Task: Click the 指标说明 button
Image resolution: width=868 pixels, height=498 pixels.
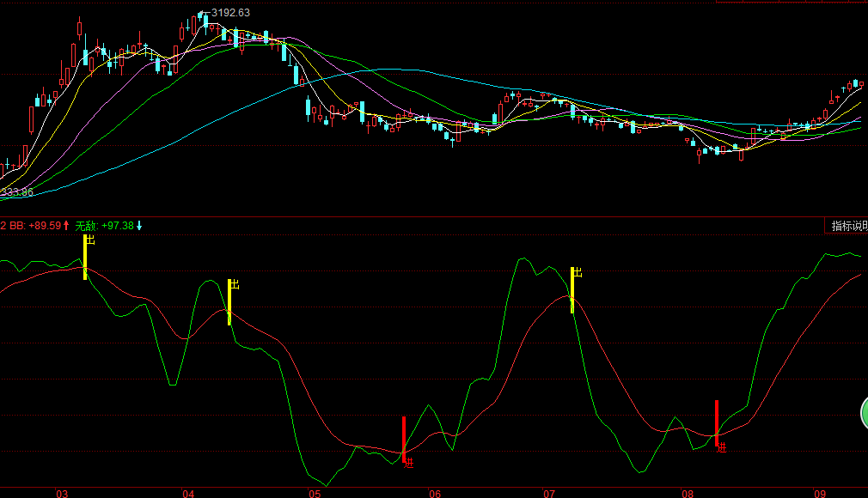Action: [847, 226]
